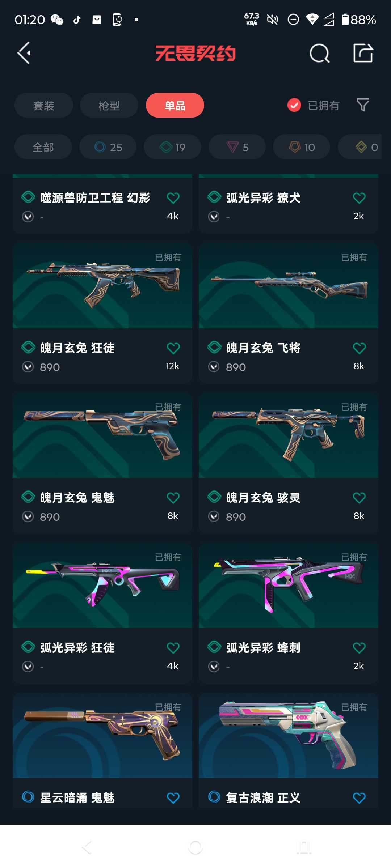Switch to the 枪型 tab
This screenshot has width=391, height=868.
109,105
